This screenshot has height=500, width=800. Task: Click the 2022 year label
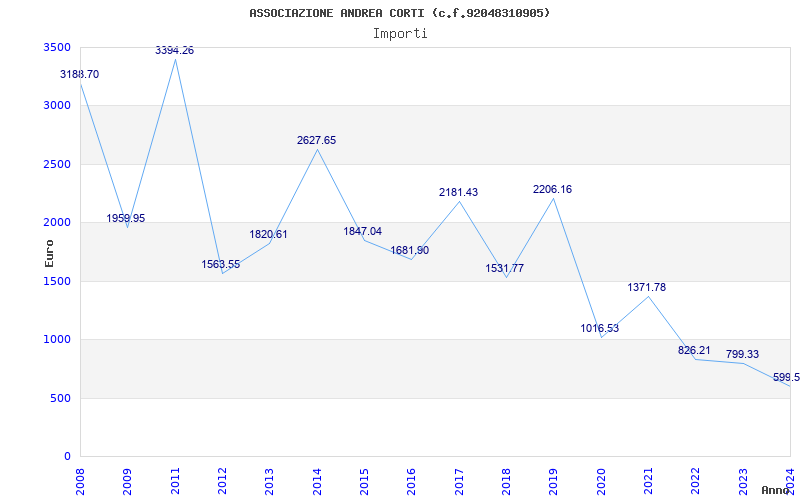695,481
